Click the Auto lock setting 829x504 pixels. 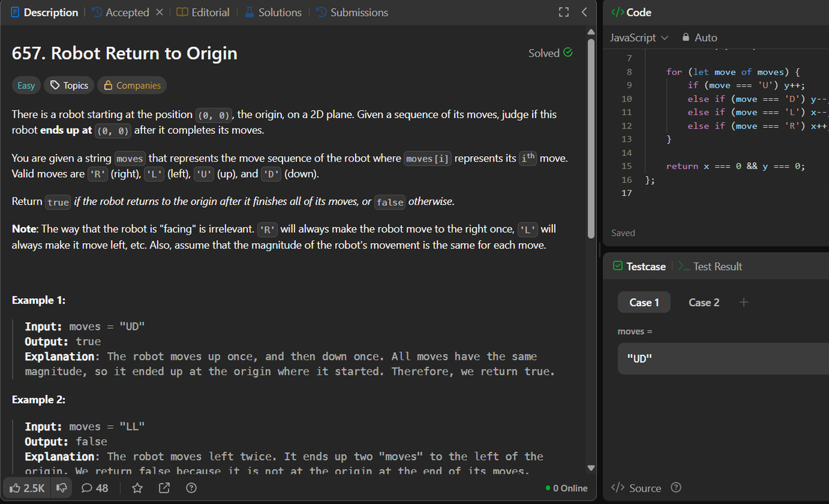(x=700, y=37)
